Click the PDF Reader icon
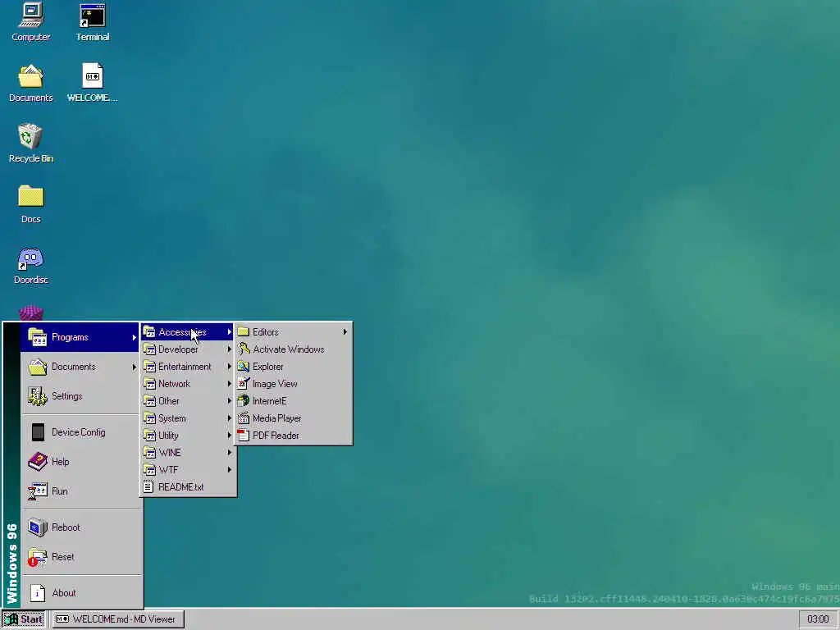The width and height of the screenshot is (840, 630). (244, 435)
